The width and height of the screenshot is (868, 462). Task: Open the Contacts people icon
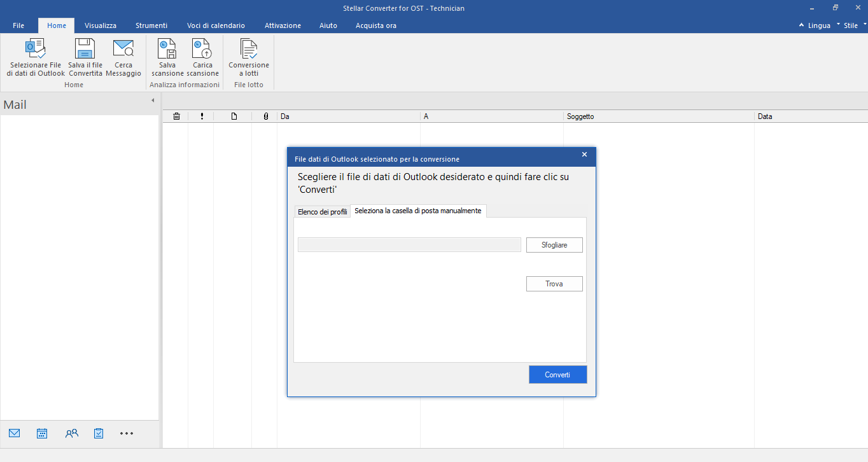[72, 433]
